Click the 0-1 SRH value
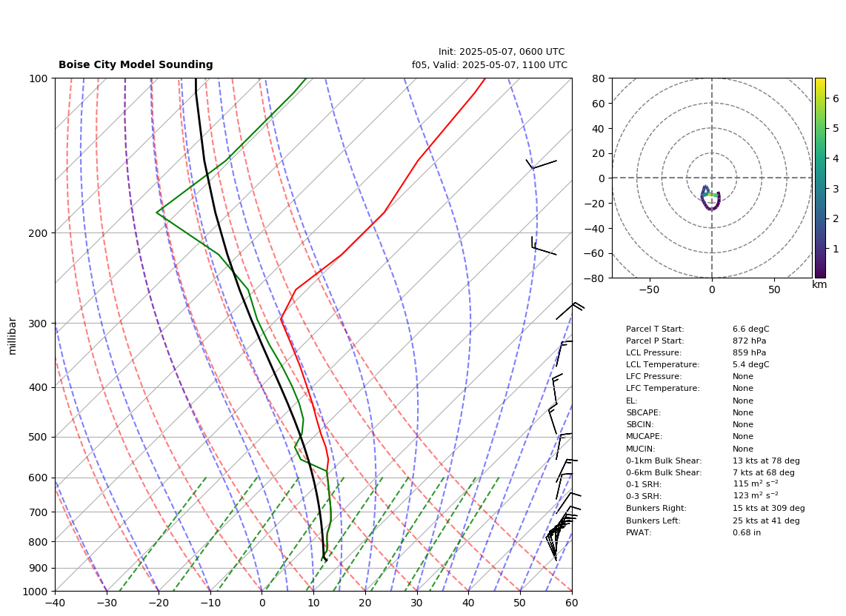The width and height of the screenshot is (846, 616). [756, 484]
